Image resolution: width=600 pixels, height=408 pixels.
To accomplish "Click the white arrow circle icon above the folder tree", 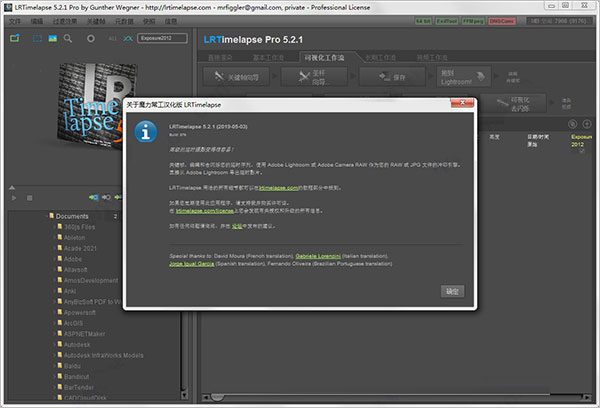I will coord(106,197).
